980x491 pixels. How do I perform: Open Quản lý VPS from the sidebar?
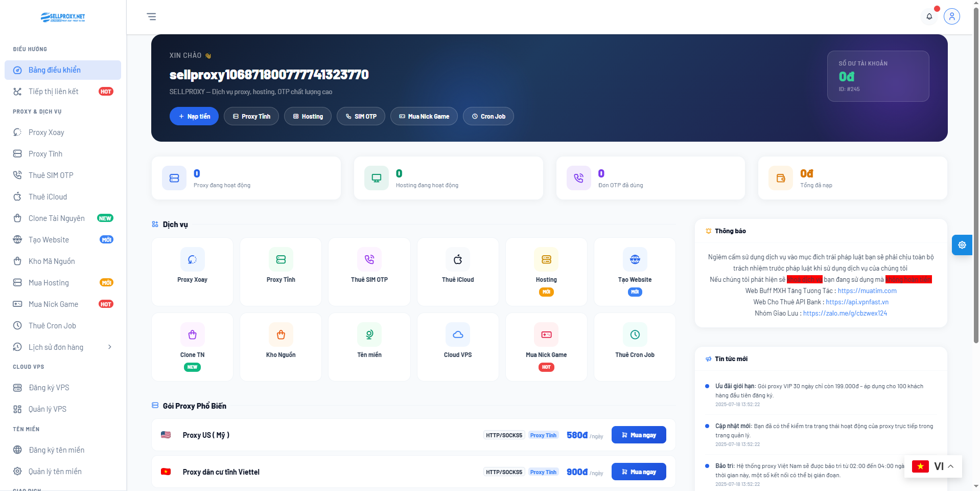pyautogui.click(x=47, y=409)
